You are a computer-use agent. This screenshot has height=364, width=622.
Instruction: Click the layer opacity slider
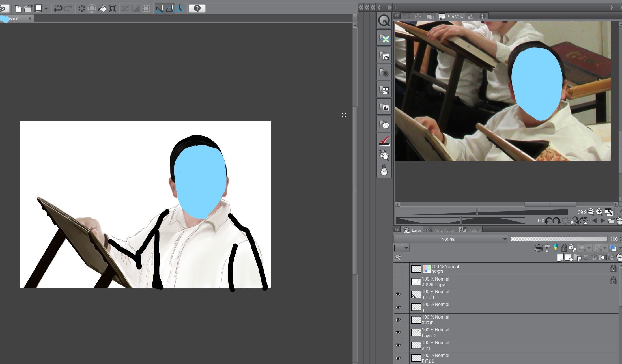[x=559, y=239]
